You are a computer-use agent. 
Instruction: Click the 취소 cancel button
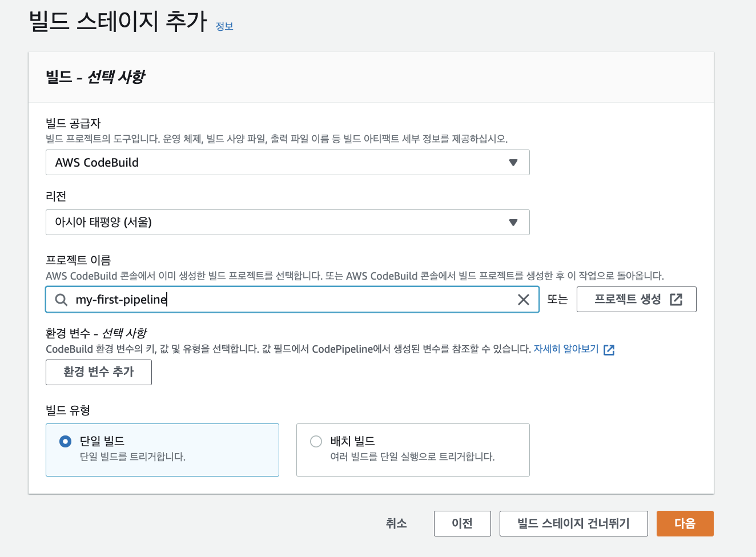click(x=396, y=523)
